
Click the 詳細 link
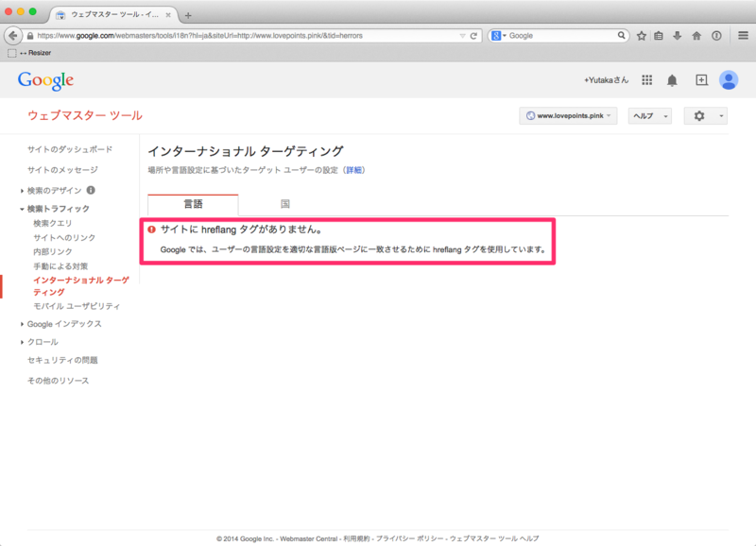(353, 170)
